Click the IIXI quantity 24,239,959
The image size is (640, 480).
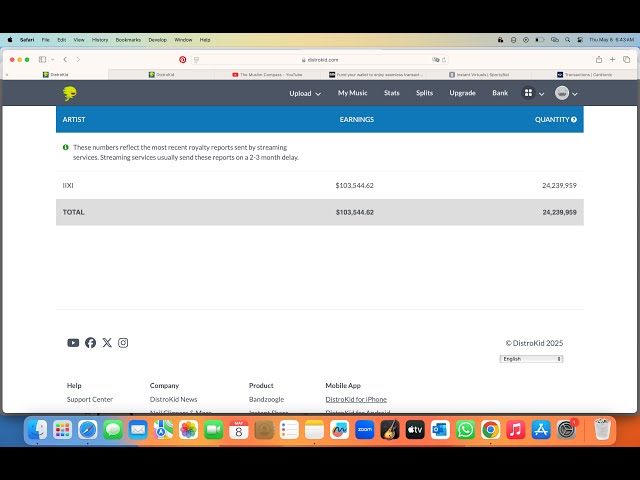(560, 185)
